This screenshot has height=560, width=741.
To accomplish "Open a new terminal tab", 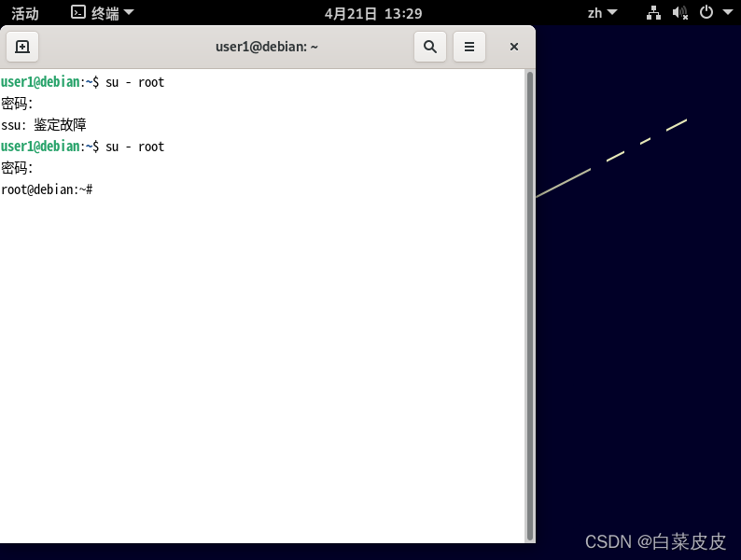I will point(22,47).
